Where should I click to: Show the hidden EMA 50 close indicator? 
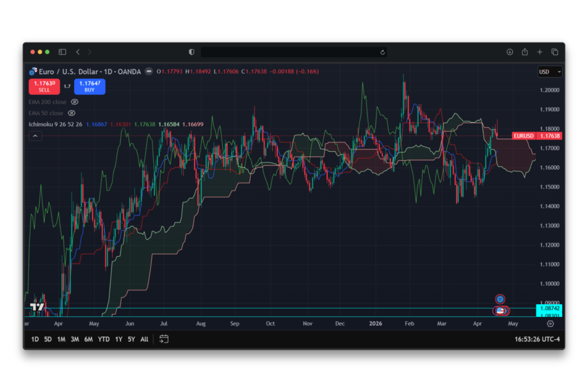[71, 113]
